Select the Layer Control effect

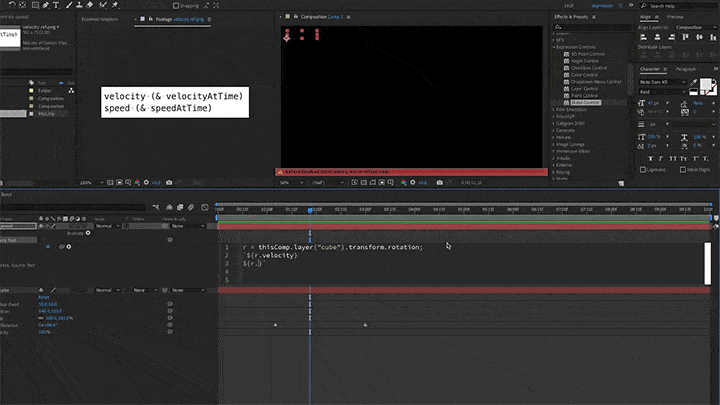tap(584, 89)
